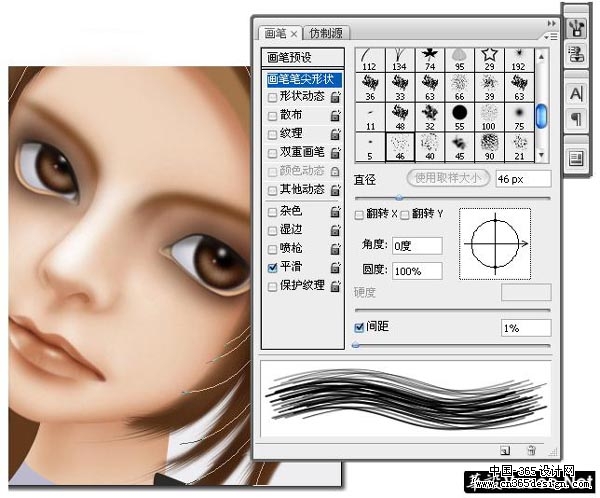Select the 112 grass brush preset
The image size is (600, 498).
click(370, 60)
